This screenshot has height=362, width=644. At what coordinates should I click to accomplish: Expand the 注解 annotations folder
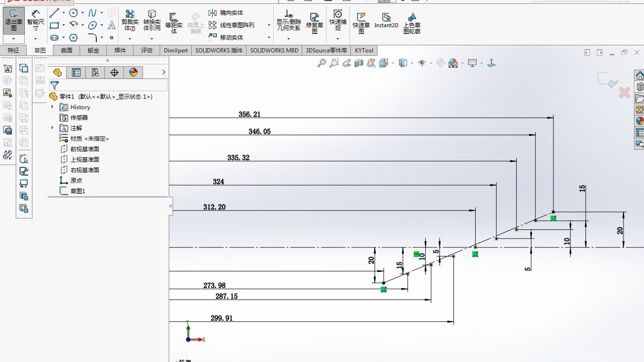(x=52, y=128)
